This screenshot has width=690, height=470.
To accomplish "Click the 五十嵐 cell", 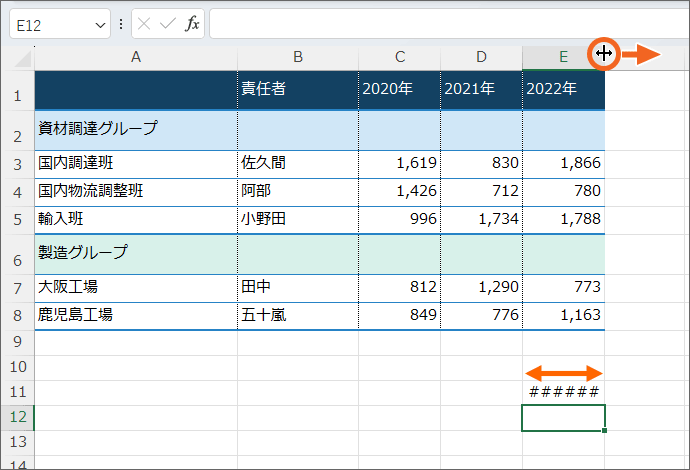I will tap(298, 316).
